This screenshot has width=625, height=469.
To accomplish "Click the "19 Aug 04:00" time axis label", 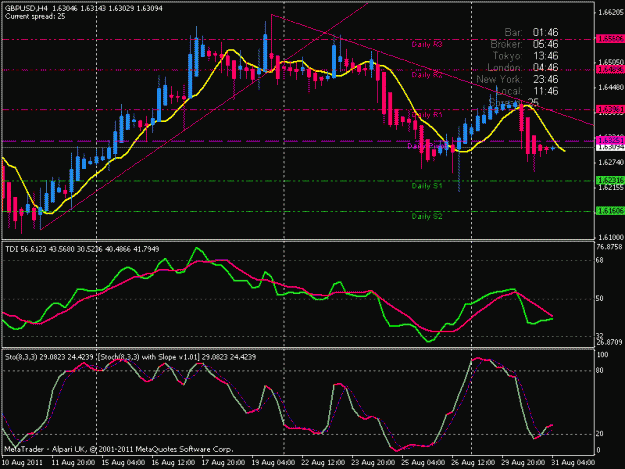I will point(273,462).
